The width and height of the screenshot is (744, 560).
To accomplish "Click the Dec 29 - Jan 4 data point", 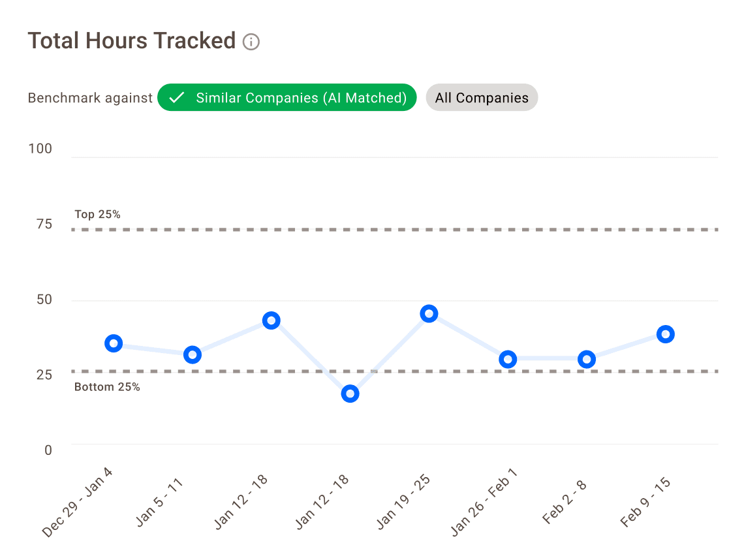I will (114, 343).
